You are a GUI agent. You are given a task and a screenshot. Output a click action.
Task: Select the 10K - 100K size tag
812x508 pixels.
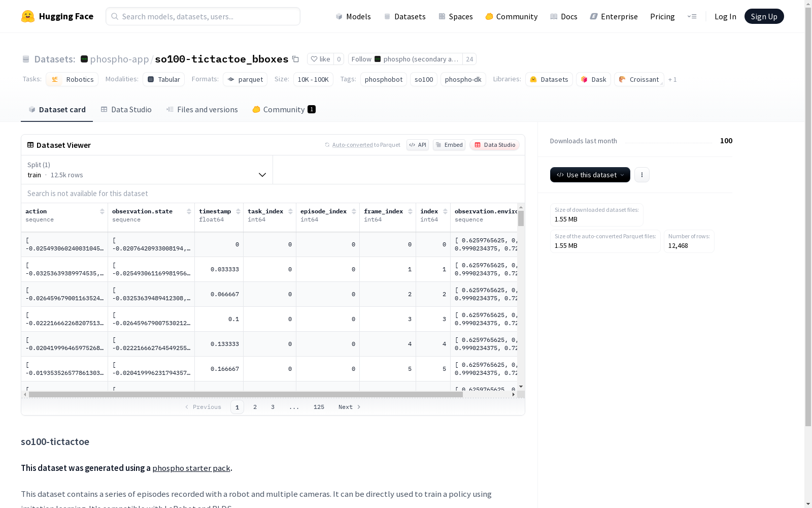click(x=313, y=79)
